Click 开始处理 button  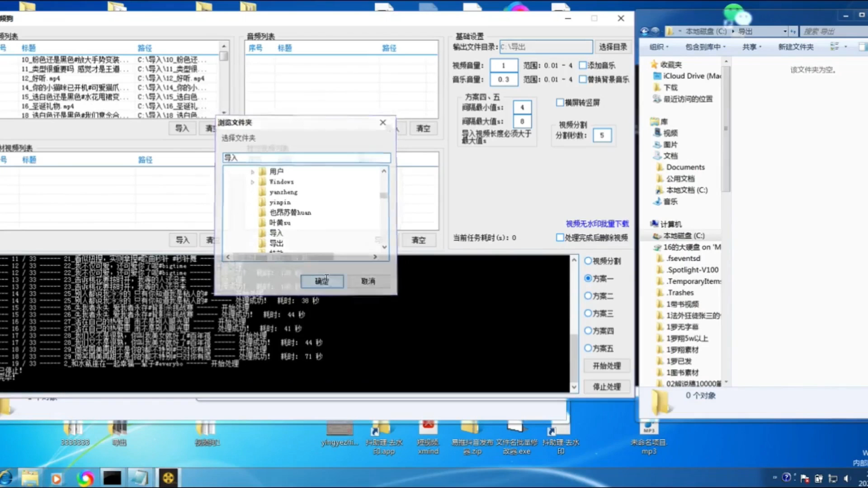tap(607, 366)
